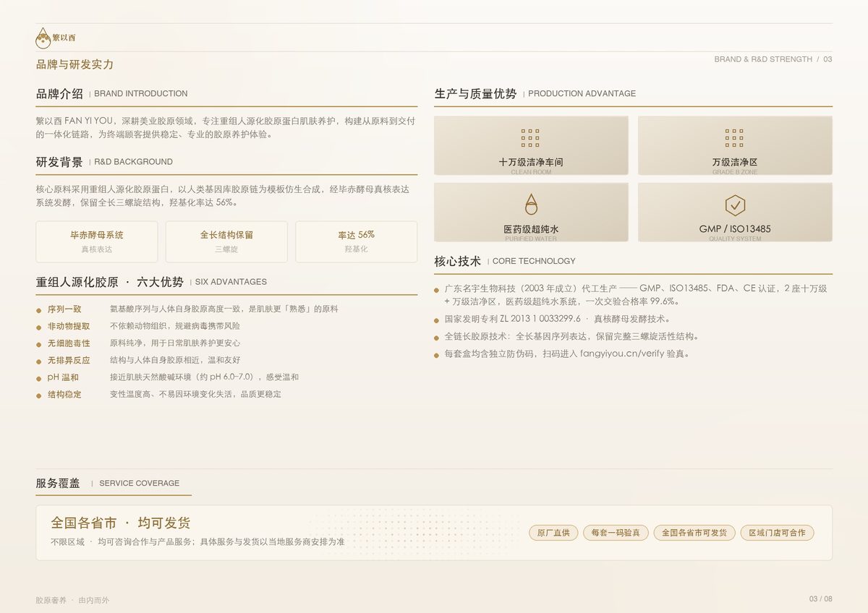This screenshot has width=868, height=613.
Task: Click the 结构稳定 advantage label
Action: point(64,394)
